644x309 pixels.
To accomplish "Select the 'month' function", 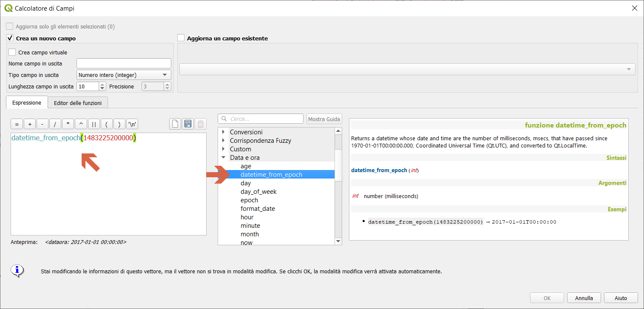I will 250,234.
